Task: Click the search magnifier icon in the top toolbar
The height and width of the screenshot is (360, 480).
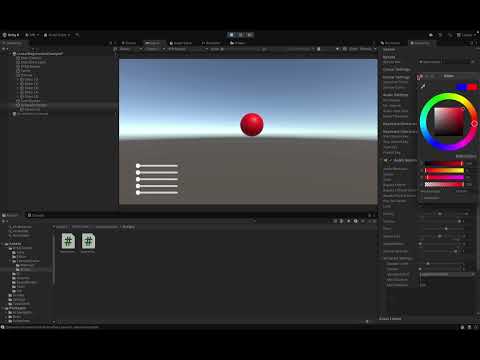Action: (x=77, y=35)
